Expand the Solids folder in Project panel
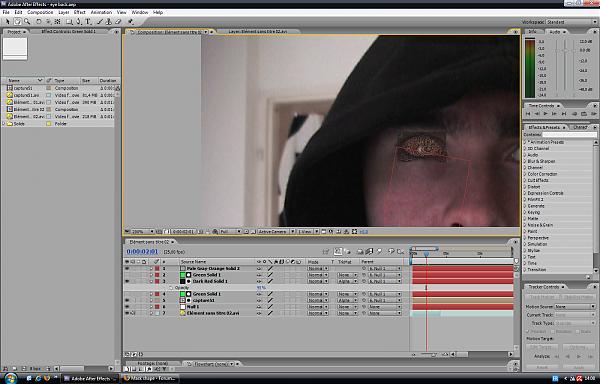 pyautogui.click(x=4, y=124)
